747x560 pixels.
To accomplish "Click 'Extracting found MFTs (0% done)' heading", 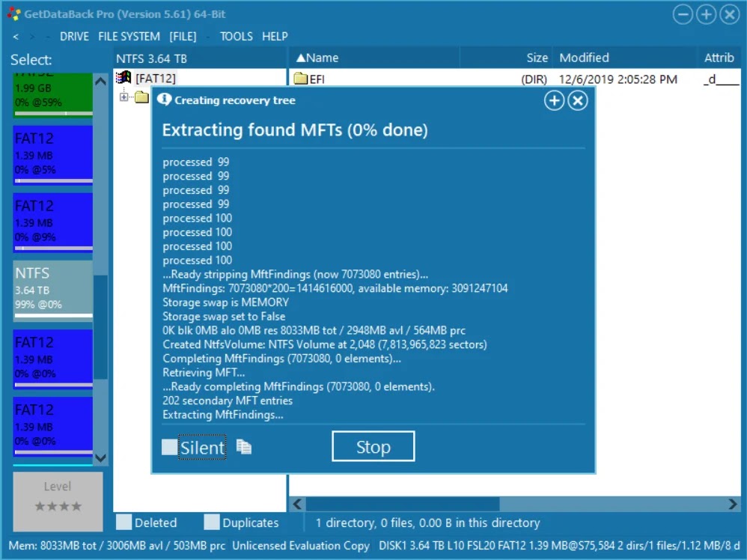I will point(295,130).
